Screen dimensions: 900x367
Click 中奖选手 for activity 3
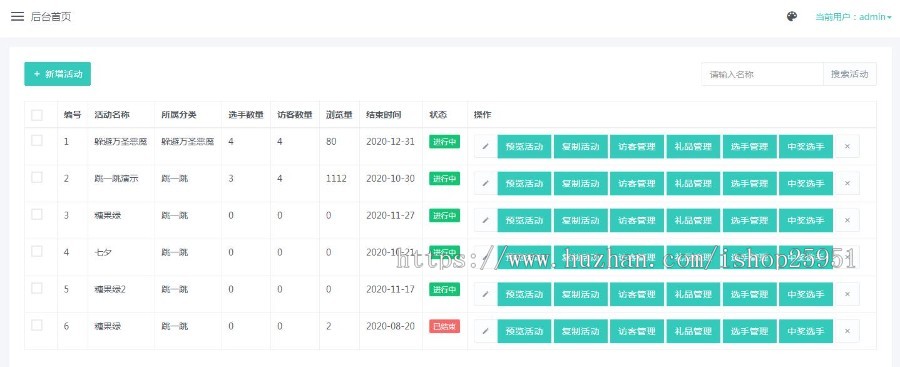pyautogui.click(x=806, y=220)
